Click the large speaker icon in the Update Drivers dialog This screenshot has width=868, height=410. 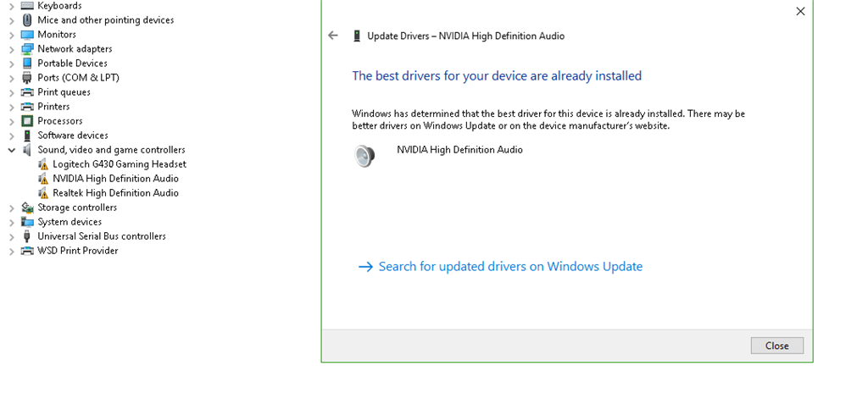(364, 156)
